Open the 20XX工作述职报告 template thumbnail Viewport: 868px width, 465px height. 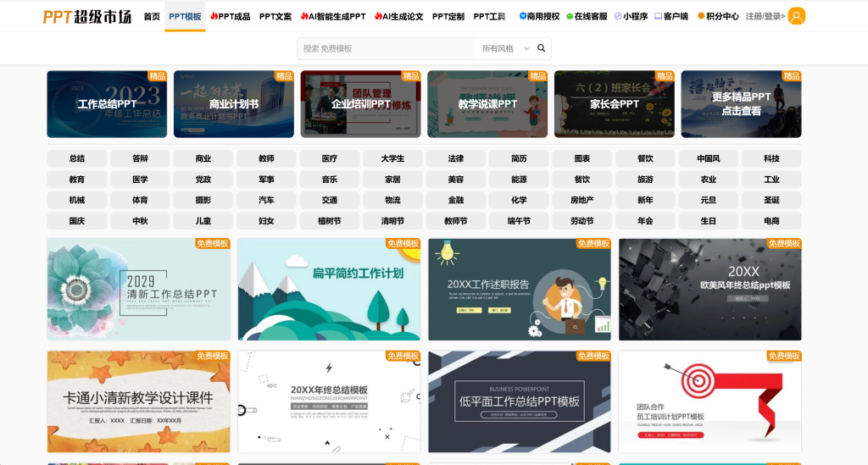520,289
